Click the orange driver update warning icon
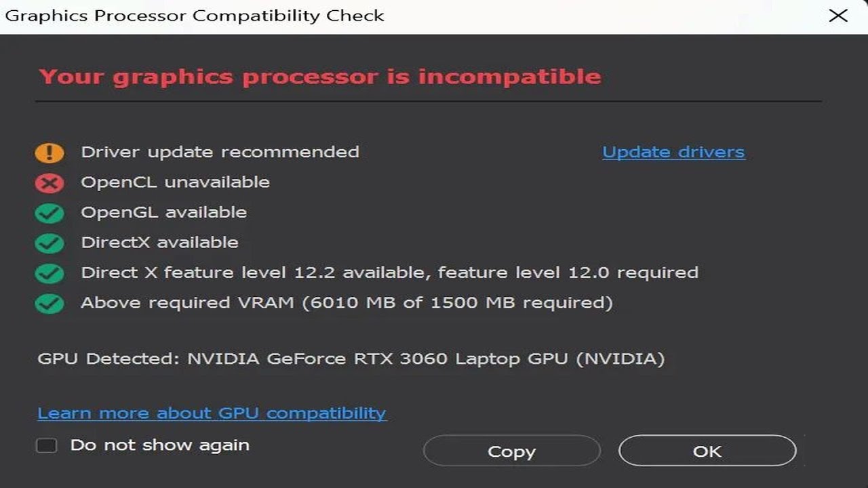Screen dimensions: 868x488 tap(50, 152)
